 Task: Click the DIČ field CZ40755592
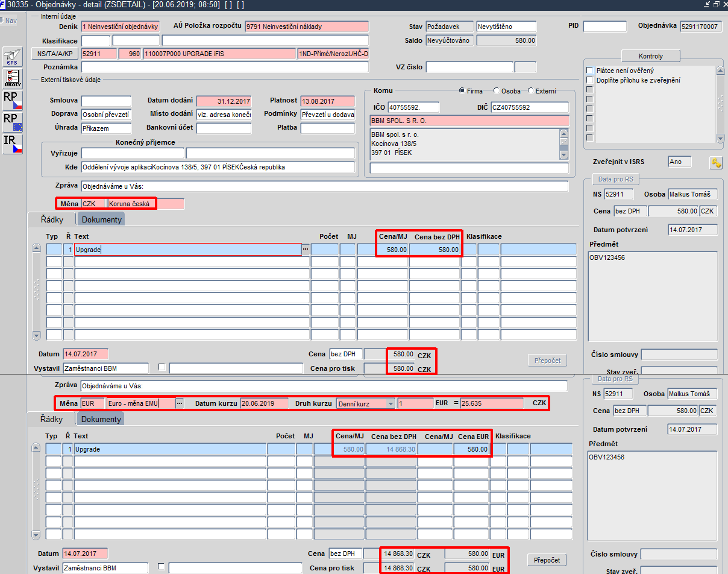(530, 107)
